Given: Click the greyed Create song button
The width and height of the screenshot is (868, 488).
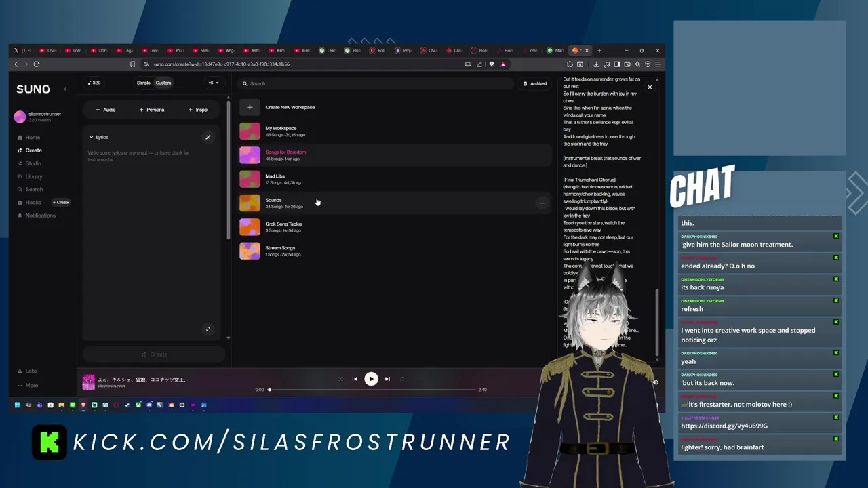Looking at the screenshot, I should pos(154,354).
